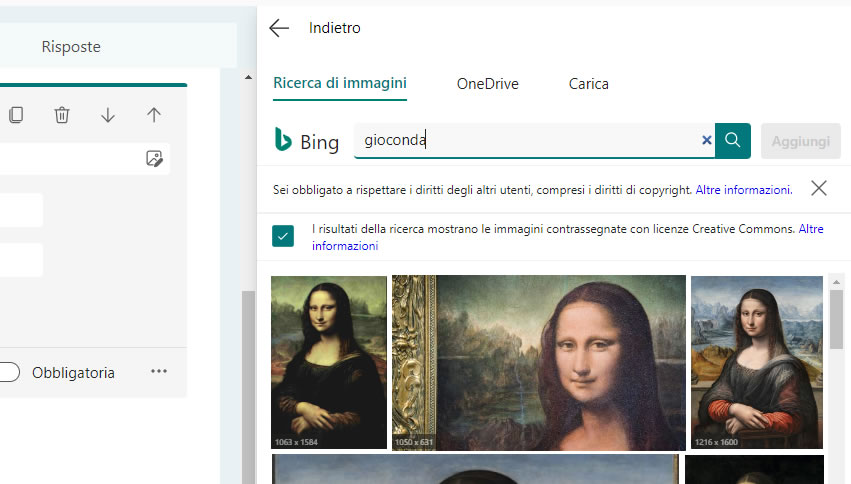Click the back arrow next to Indietro
This screenshot has height=484, width=851.
point(279,28)
